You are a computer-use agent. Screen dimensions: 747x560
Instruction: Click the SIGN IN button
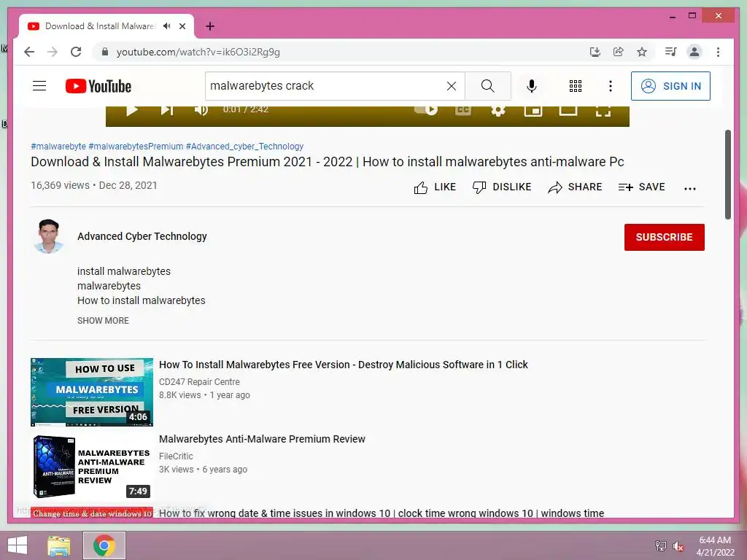(670, 86)
